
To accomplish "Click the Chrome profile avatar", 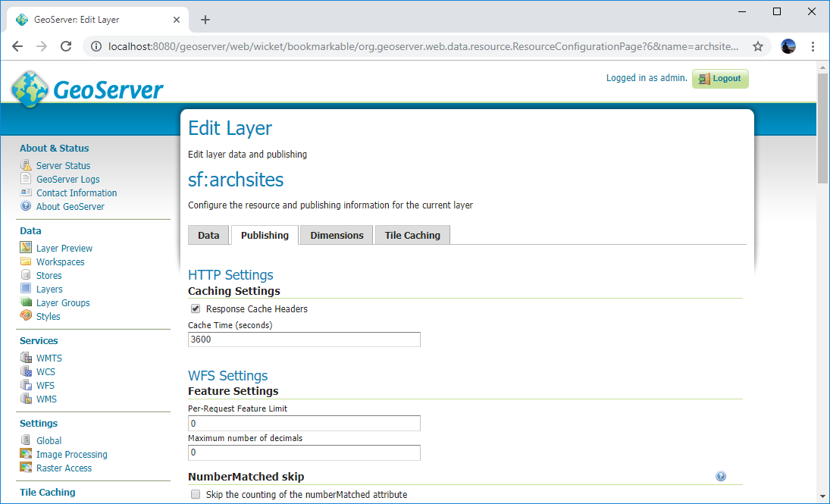I will [x=788, y=46].
